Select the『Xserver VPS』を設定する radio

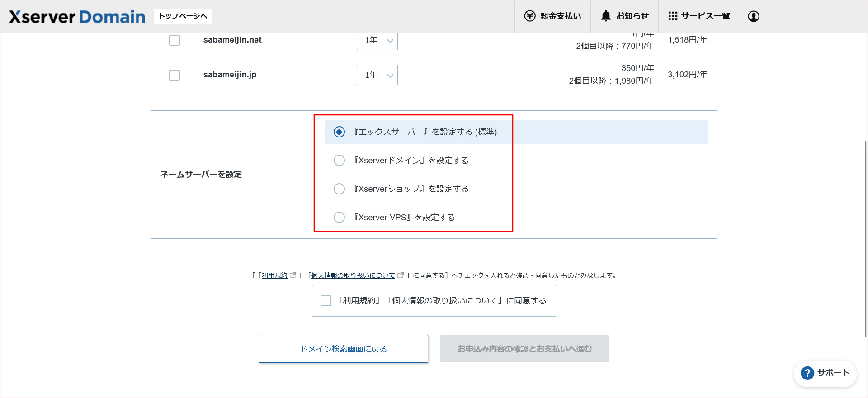pos(339,218)
